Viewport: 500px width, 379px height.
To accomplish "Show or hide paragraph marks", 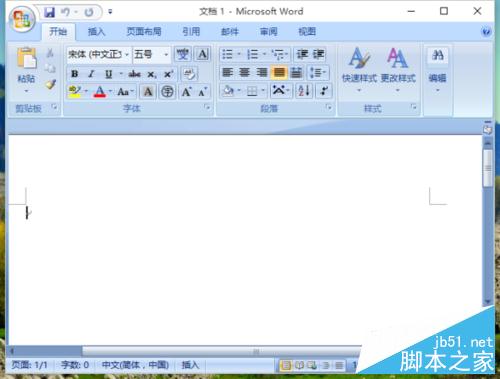I will (324, 90).
